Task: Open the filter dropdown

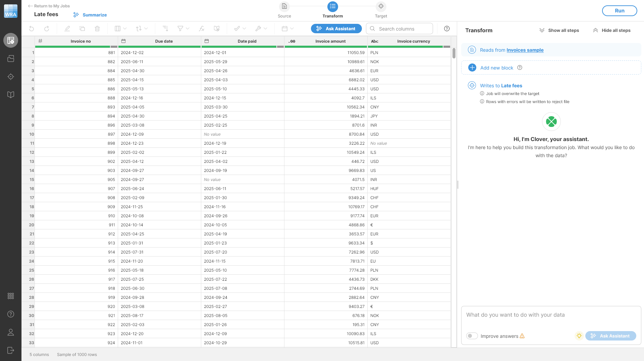Action: pos(183,29)
